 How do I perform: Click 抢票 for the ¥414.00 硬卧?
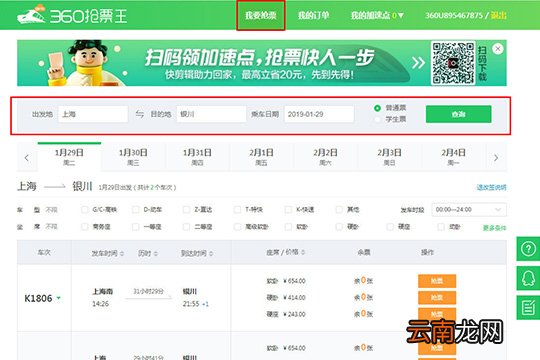[437, 297]
